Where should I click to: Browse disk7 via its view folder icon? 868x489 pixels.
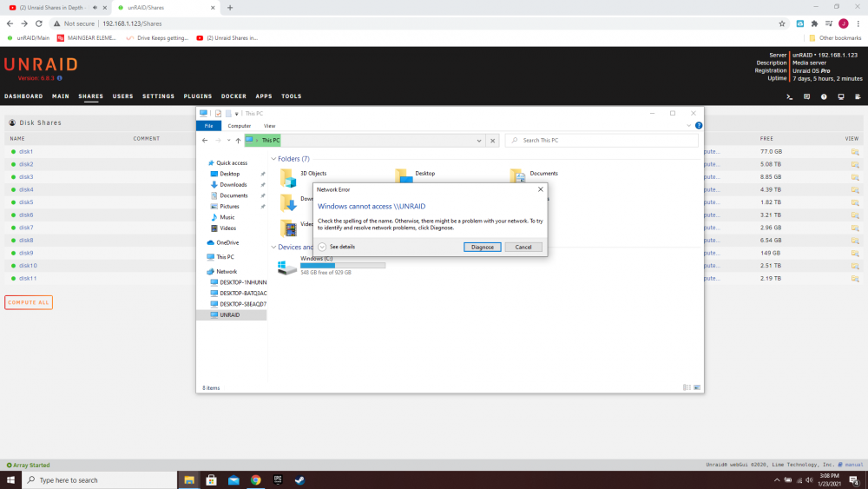(x=855, y=228)
